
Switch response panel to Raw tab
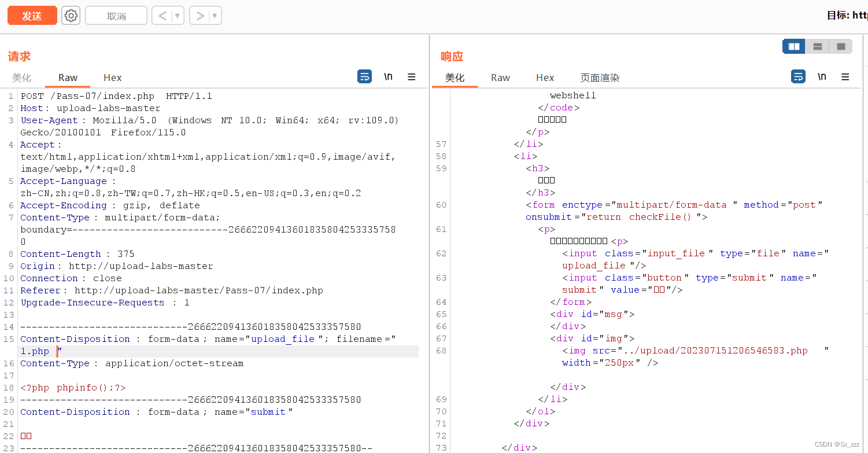click(500, 78)
